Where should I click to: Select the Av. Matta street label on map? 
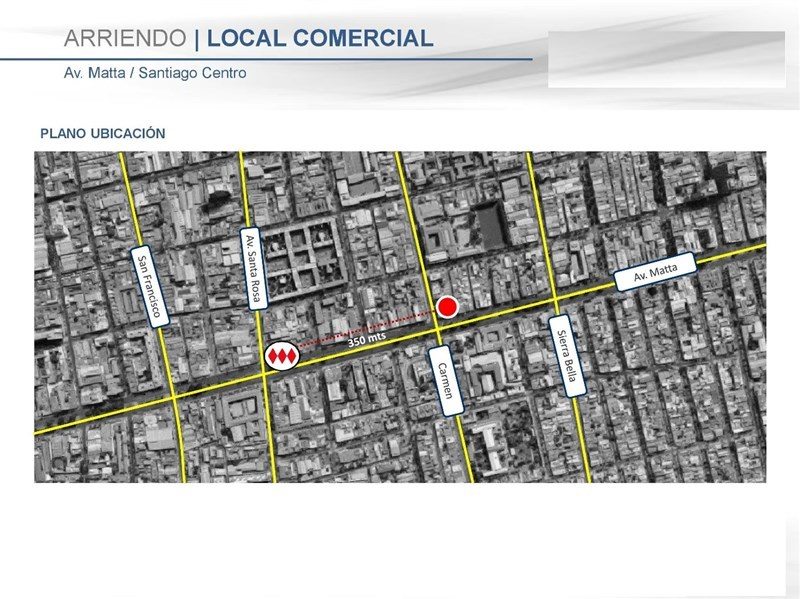point(656,272)
